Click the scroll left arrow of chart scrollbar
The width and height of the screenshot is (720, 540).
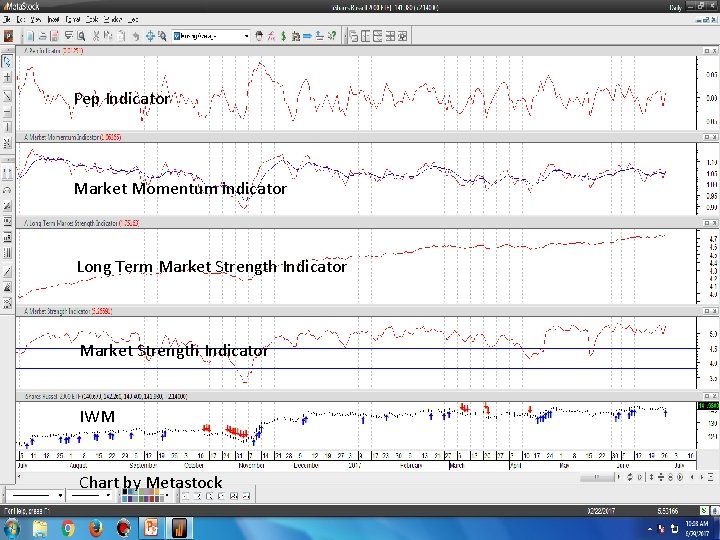pos(20,477)
